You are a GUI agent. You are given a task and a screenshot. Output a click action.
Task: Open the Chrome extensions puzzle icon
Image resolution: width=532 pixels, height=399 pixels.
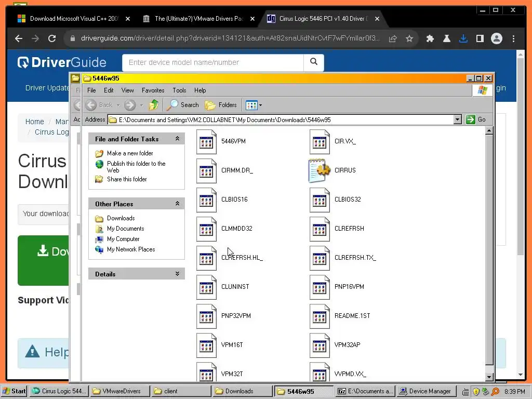(x=430, y=38)
